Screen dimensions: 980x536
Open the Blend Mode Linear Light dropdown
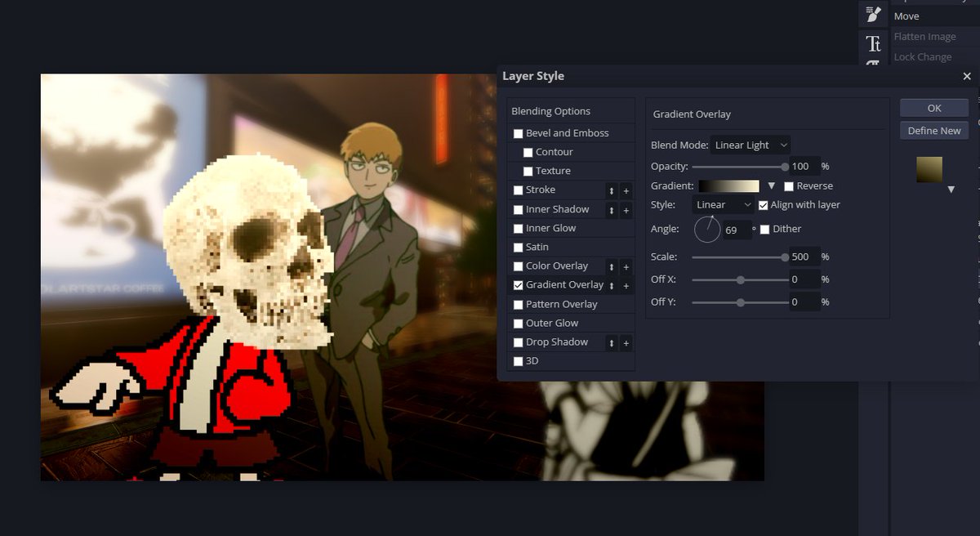tap(751, 145)
